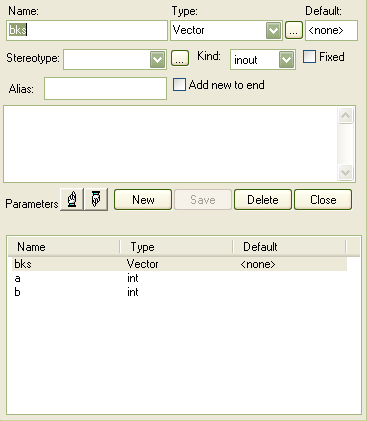Click the Vector type cell in bks row

[x=142, y=264]
